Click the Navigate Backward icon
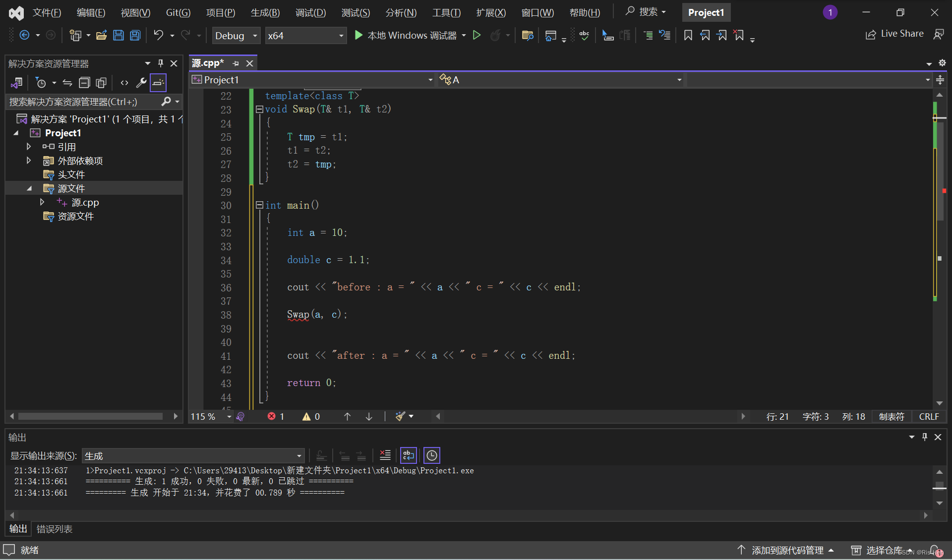 click(24, 35)
